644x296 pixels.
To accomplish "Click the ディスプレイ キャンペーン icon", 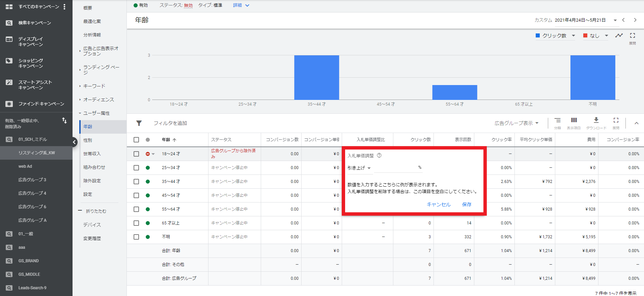I will (x=9, y=39).
